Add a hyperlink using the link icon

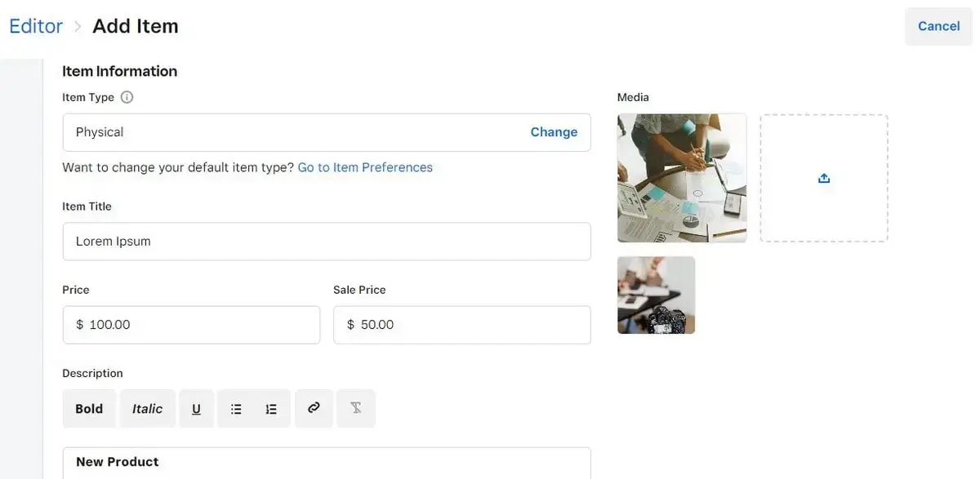(x=314, y=408)
